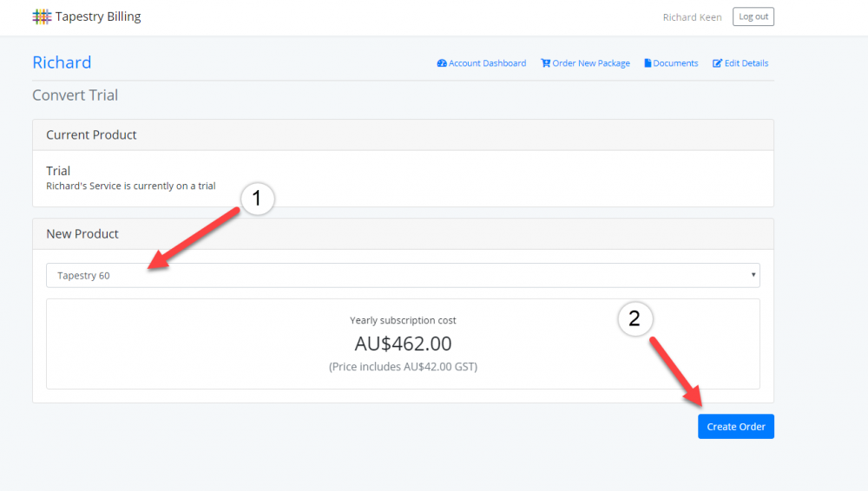Click the Account Dashboard gauge icon
This screenshot has height=491, width=868.
442,63
